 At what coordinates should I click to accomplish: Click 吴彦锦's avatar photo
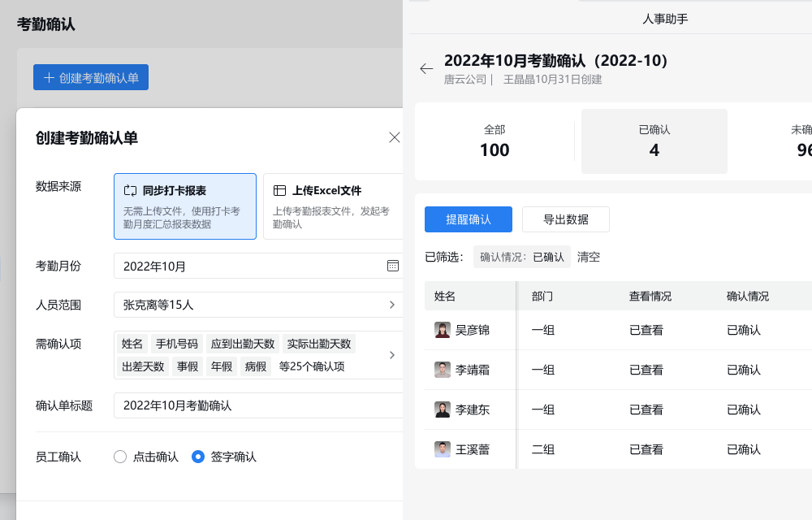click(x=443, y=330)
